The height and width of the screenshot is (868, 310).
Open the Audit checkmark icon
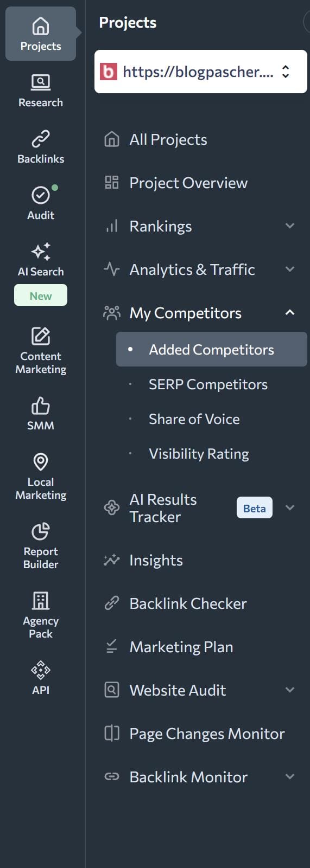(41, 195)
